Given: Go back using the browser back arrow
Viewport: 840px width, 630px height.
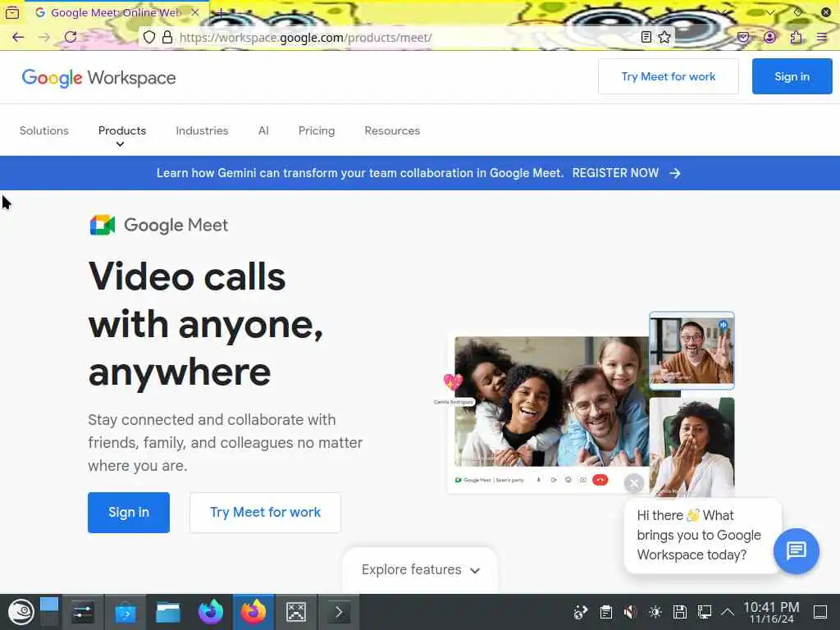Looking at the screenshot, I should tap(18, 37).
